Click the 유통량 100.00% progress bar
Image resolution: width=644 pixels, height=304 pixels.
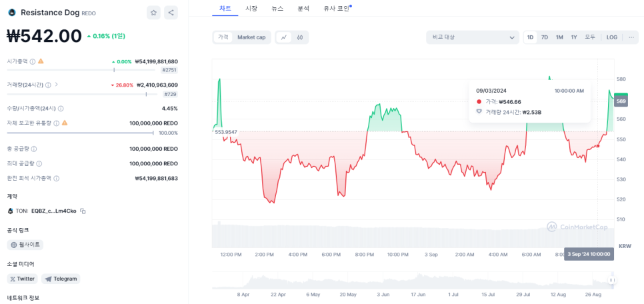[80, 133]
